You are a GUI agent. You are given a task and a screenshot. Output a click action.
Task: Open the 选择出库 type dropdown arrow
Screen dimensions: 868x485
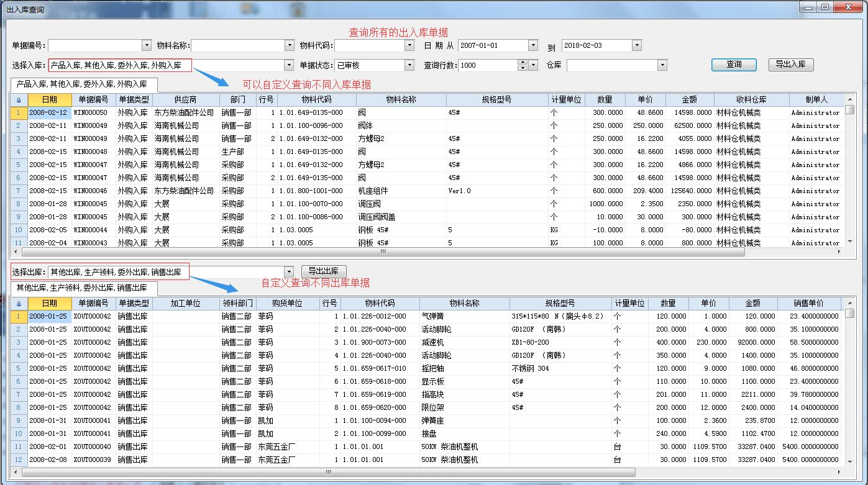tap(289, 272)
